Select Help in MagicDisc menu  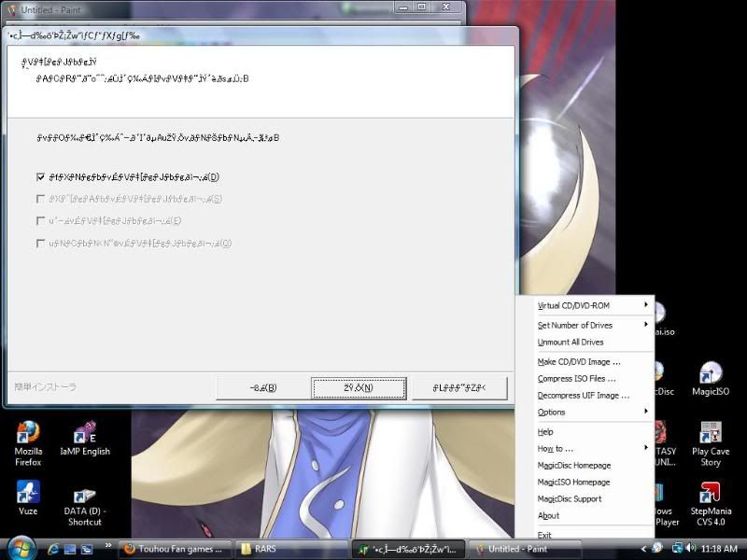pos(586,432)
